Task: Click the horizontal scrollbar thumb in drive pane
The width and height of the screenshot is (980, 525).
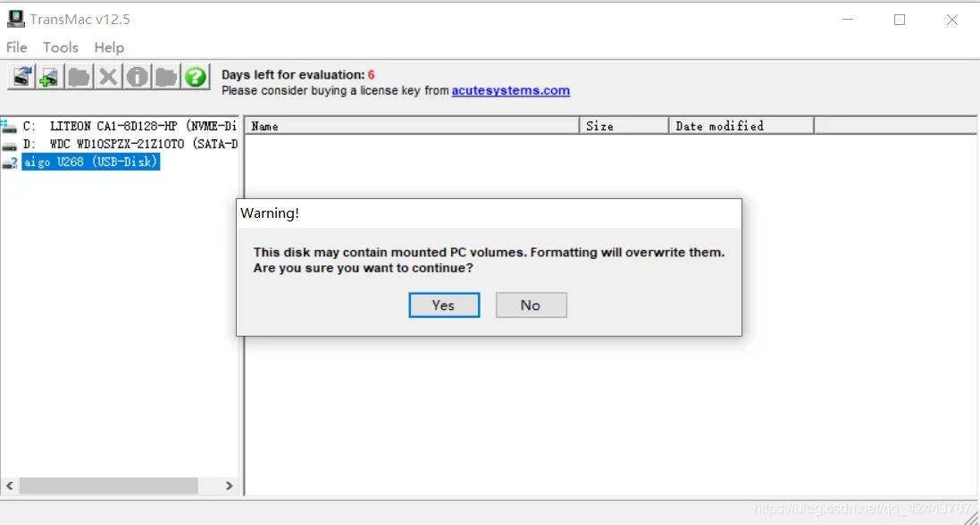Action: [109, 486]
